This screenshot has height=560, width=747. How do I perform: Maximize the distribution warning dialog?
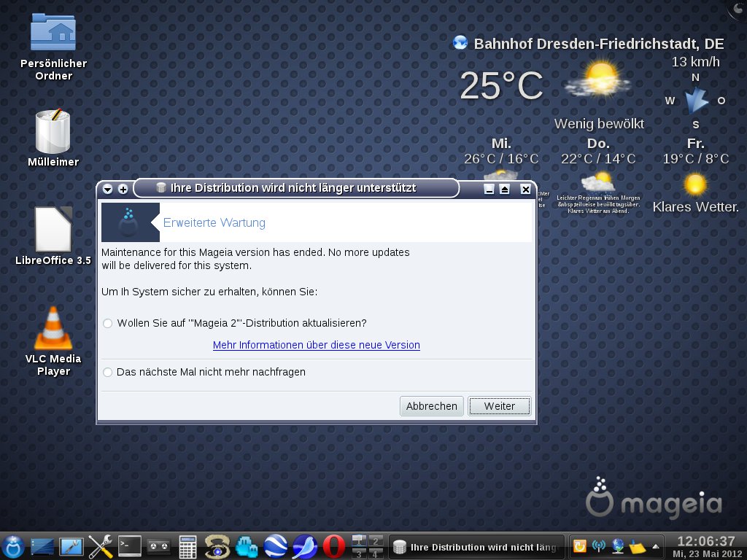(x=505, y=189)
